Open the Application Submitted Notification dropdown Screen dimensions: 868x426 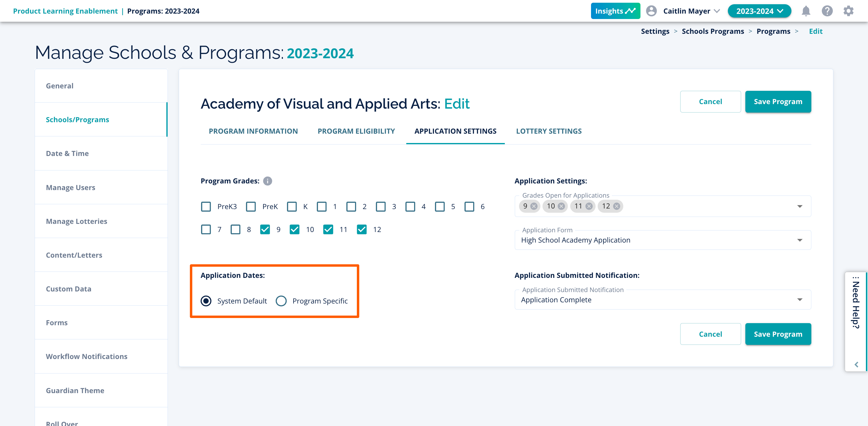pyautogui.click(x=800, y=300)
